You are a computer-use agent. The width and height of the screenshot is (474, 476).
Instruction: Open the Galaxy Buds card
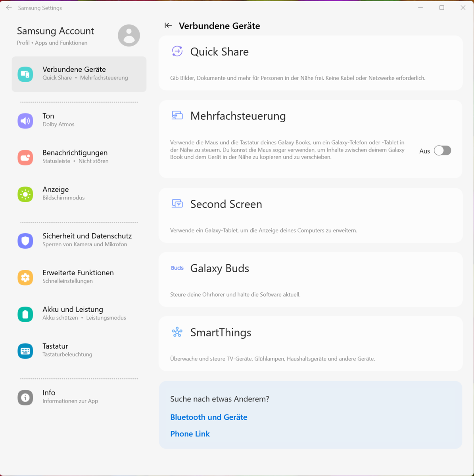311,280
